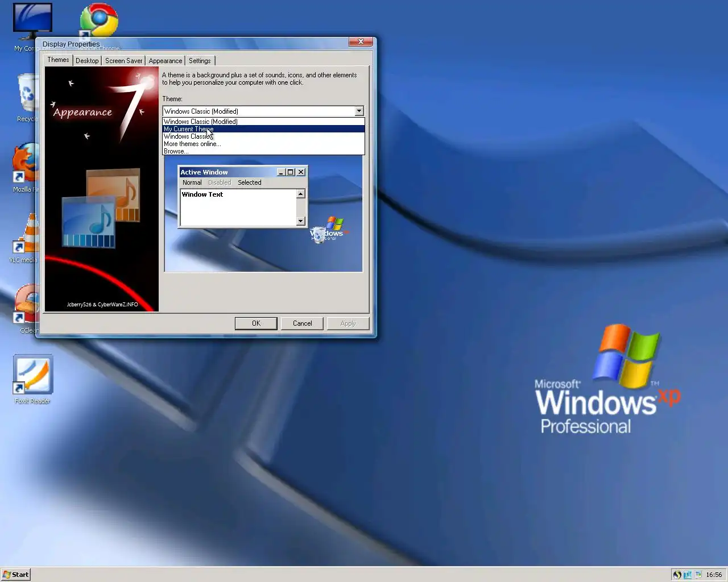
Task: Click the preview window maximize button
Action: 290,172
